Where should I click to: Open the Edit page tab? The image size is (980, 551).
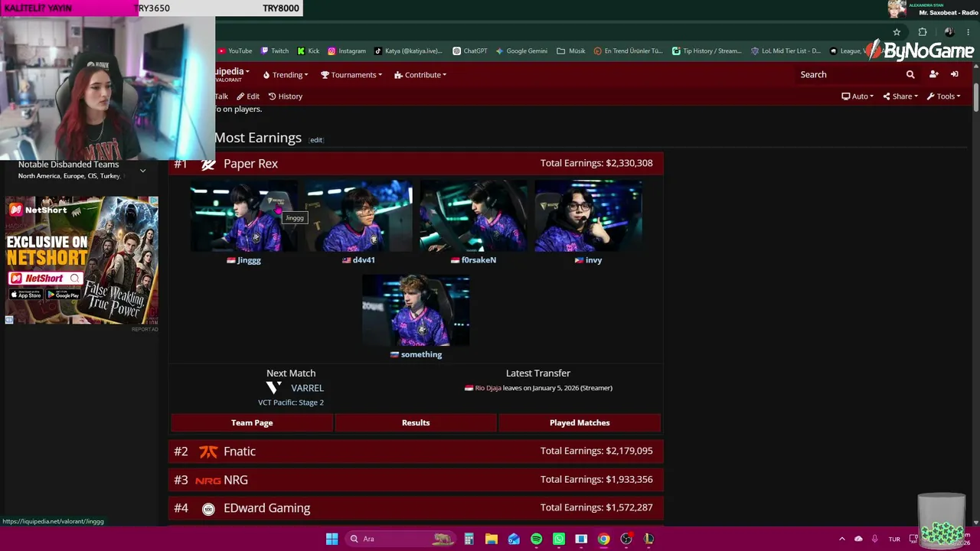(248, 96)
